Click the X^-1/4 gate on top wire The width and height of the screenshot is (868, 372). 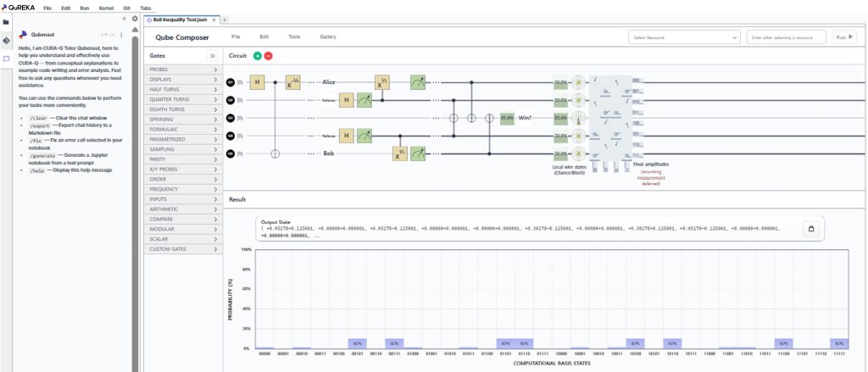click(x=293, y=82)
